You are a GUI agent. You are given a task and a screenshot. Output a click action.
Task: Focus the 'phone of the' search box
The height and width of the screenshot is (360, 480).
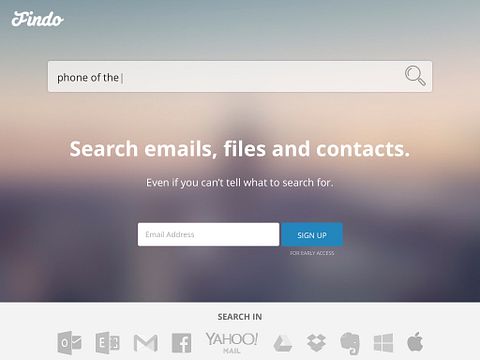(x=240, y=76)
